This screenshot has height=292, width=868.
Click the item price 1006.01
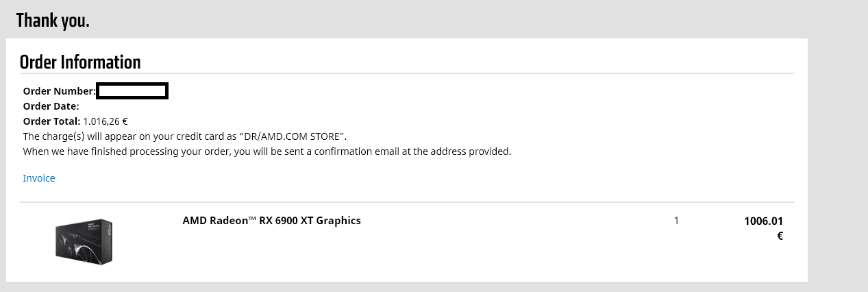click(763, 221)
